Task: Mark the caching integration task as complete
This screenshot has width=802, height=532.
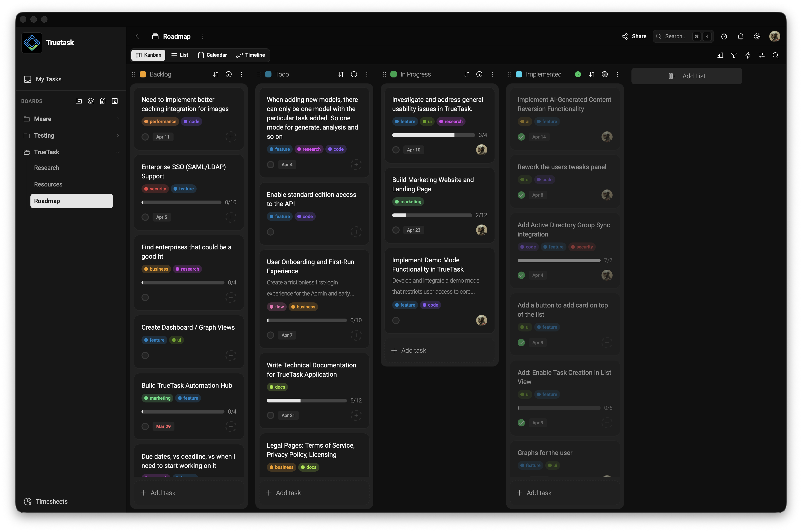Action: (145, 137)
